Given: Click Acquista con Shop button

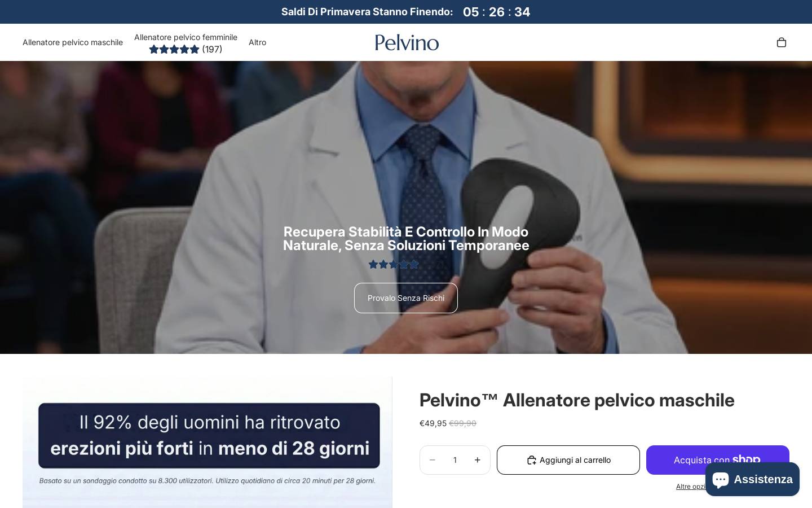Looking at the screenshot, I should click(x=717, y=460).
